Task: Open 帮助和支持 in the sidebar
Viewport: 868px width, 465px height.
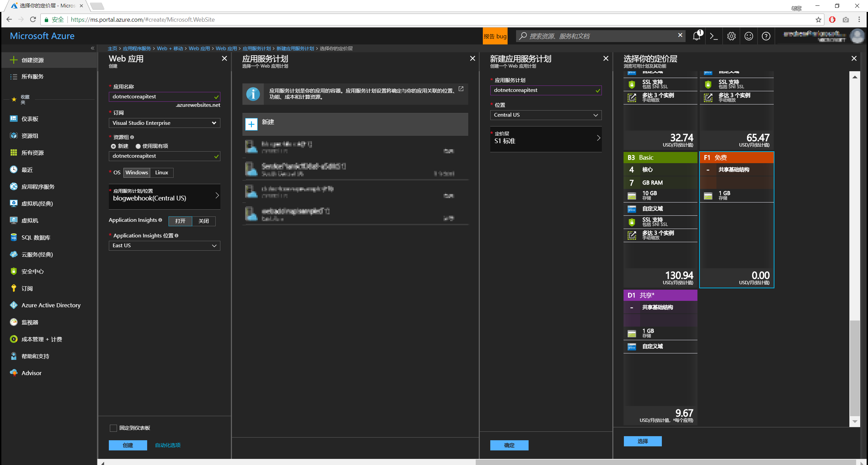Action: [35, 356]
